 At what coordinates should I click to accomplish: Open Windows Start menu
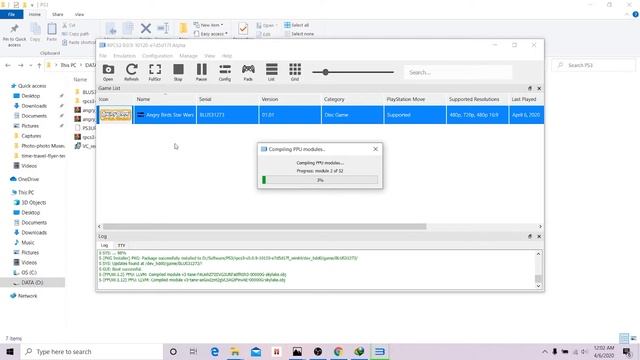click(10, 351)
